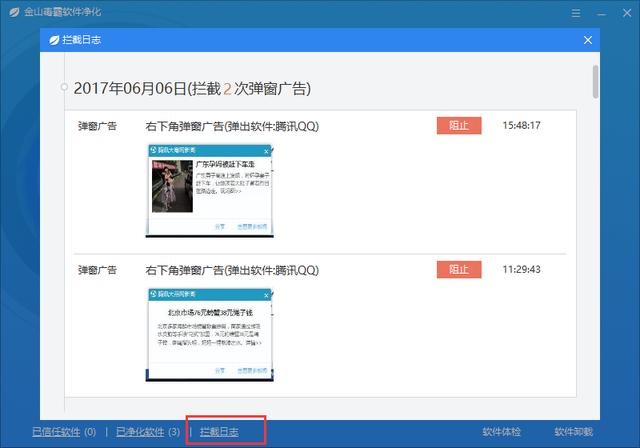Viewport: 640px width, 448px height.
Task: Click the timeline circle marker beside date
Action: pos(64,87)
